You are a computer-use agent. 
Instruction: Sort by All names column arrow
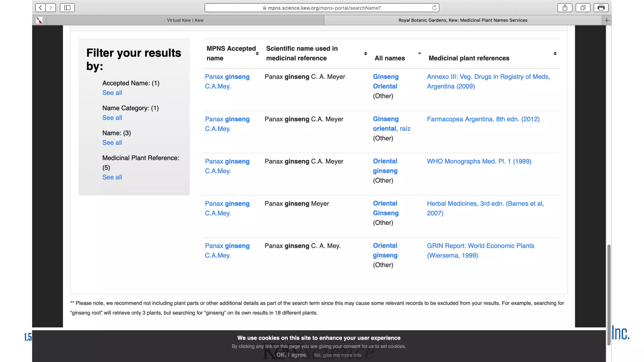click(419, 53)
